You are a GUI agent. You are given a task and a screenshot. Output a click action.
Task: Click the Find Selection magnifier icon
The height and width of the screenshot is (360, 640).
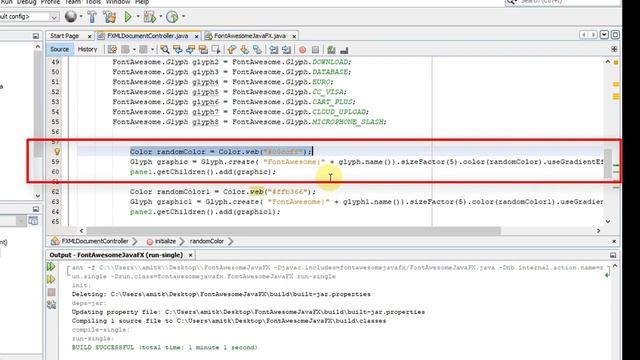pyautogui.click(x=165, y=50)
